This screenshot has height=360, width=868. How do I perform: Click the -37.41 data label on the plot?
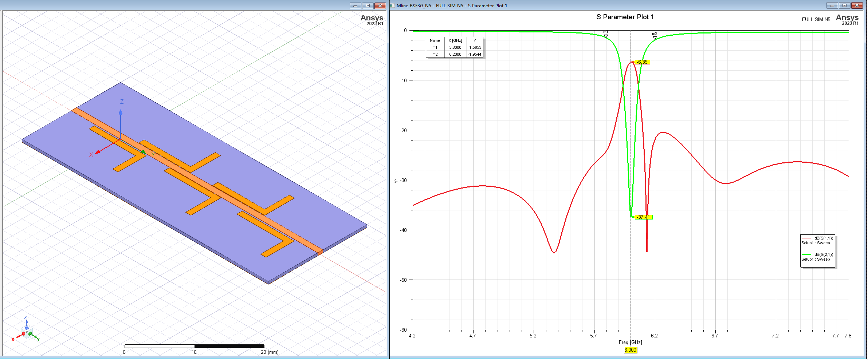tap(643, 217)
